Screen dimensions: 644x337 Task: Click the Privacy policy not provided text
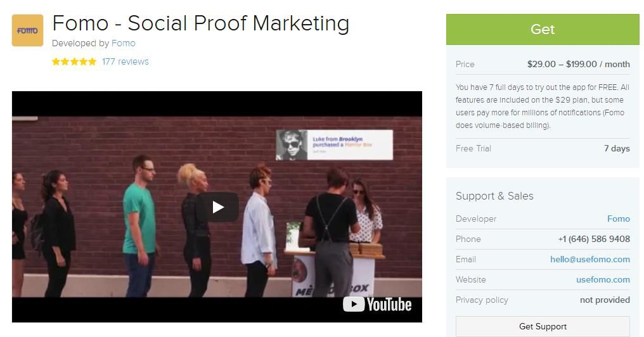click(605, 300)
